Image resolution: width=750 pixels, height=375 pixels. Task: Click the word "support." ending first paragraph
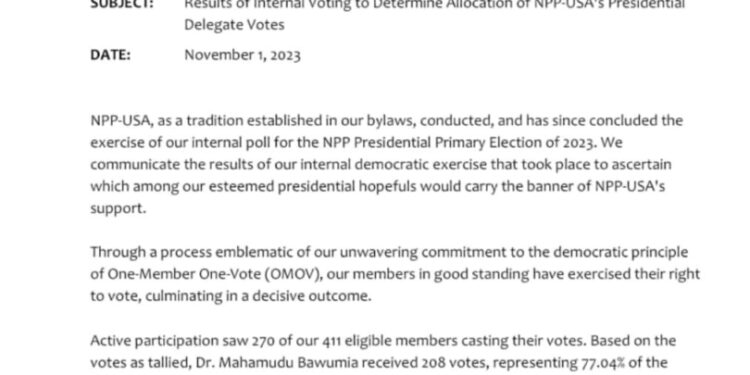click(x=118, y=209)
